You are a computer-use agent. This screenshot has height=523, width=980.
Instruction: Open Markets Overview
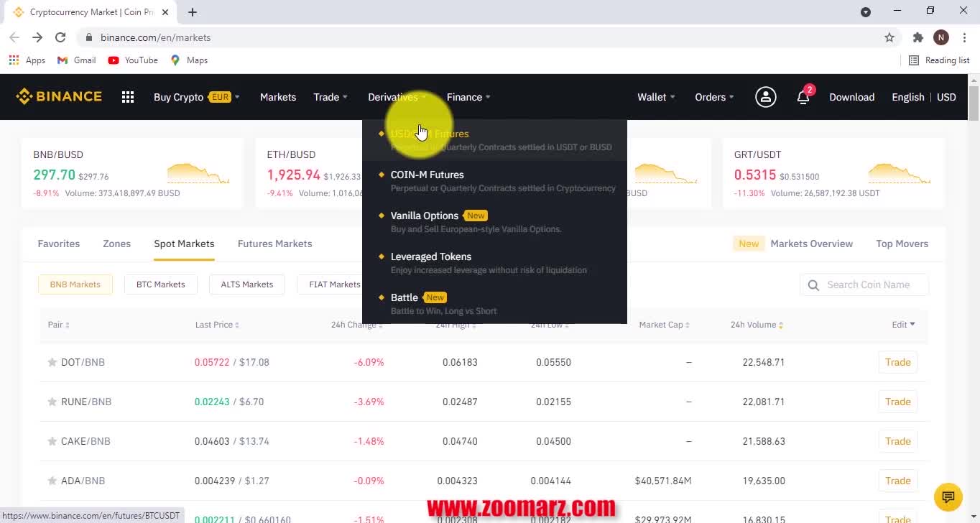tap(811, 244)
